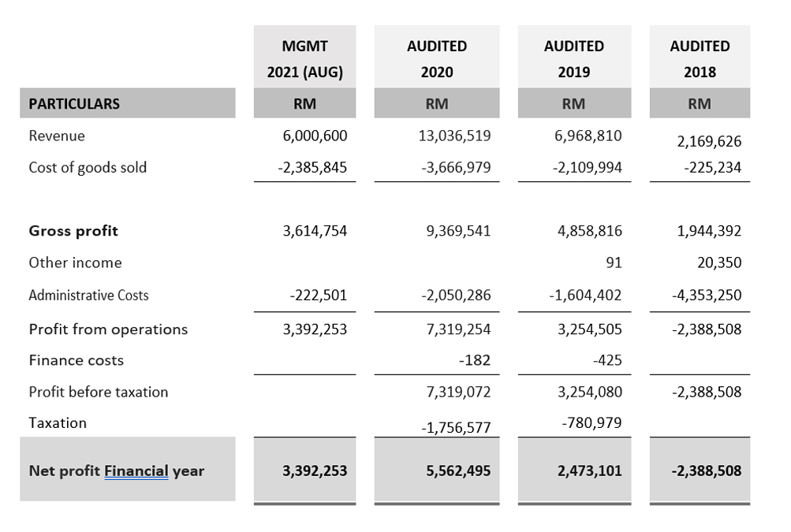Image resolution: width=791 pixels, height=532 pixels.
Task: Click the Profit from operations label
Action: 108,329
